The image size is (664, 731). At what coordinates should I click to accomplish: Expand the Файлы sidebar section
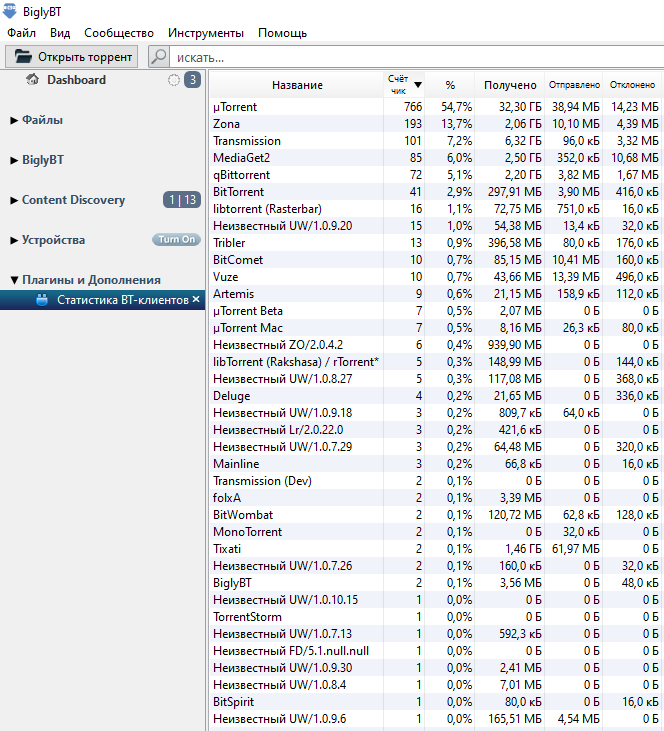click(x=14, y=120)
